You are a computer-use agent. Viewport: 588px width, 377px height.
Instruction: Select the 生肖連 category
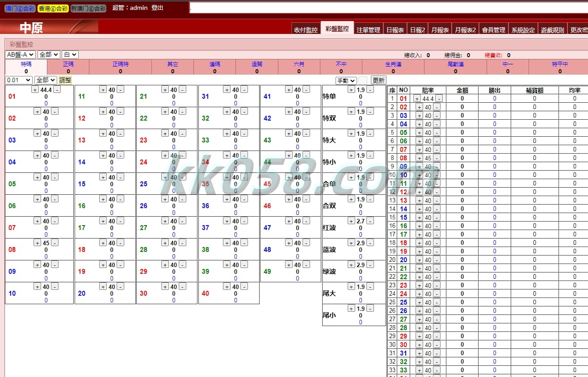click(x=393, y=64)
